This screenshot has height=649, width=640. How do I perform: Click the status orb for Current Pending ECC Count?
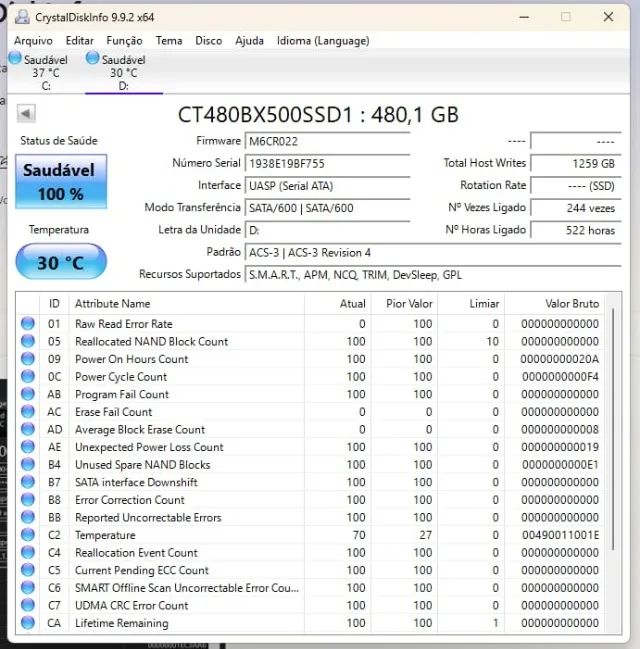click(28, 570)
